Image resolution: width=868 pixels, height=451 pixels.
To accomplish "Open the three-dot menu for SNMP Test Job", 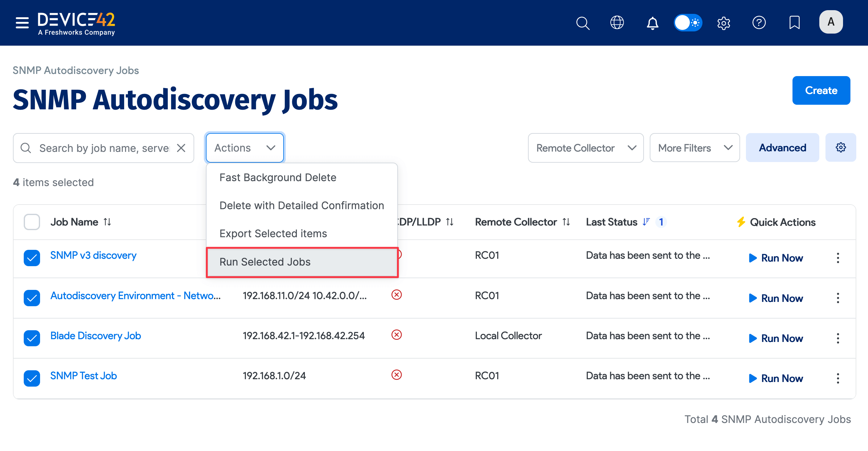I will coord(838,378).
